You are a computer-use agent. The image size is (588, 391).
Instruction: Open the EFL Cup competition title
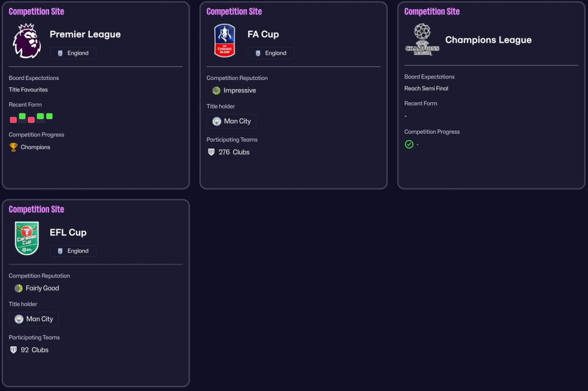point(68,232)
